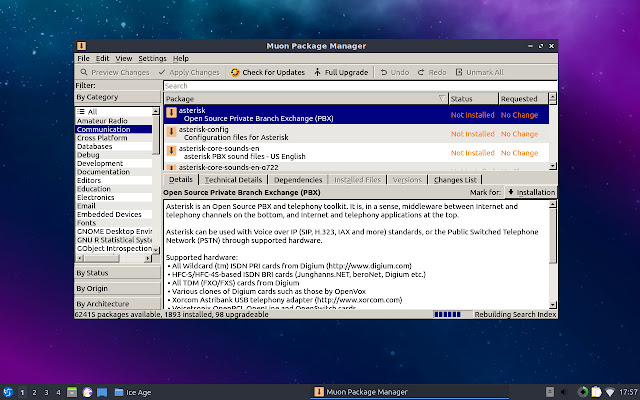Screen dimensions: 640x400
Task: Click the Unmark All icon
Action: point(459,72)
